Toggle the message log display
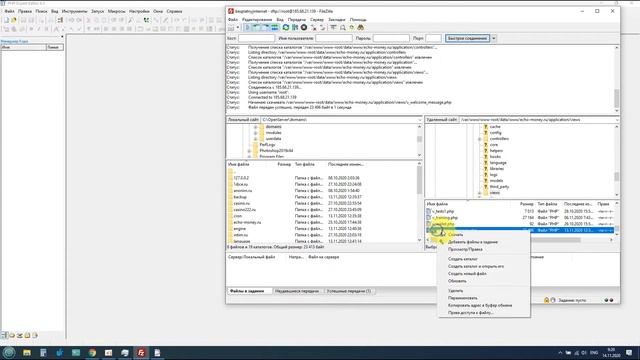The width and height of the screenshot is (640, 360). [247, 28]
